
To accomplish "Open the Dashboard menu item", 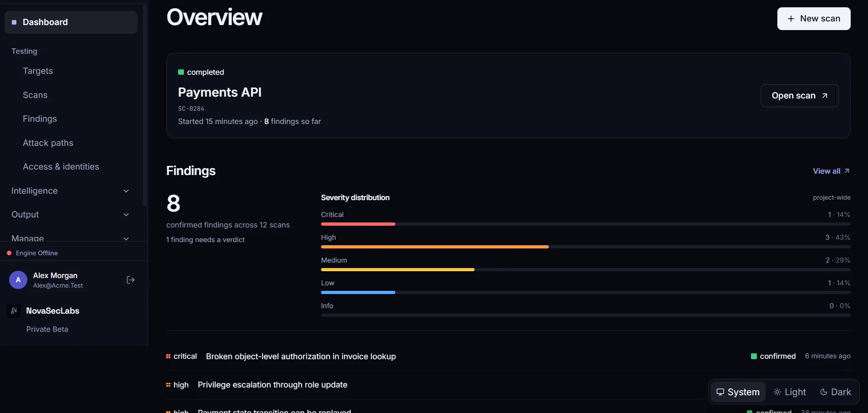I will [71, 22].
